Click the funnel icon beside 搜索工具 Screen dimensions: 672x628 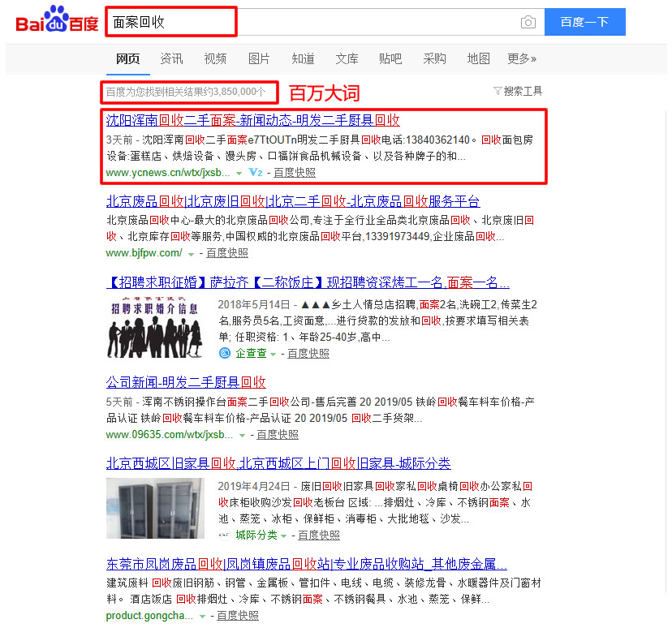pyautogui.click(x=498, y=91)
